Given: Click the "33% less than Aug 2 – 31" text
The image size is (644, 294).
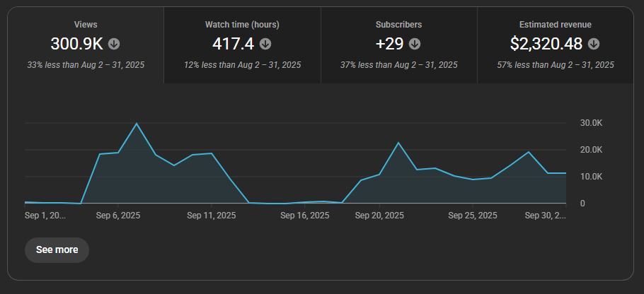Looking at the screenshot, I should click(86, 65).
